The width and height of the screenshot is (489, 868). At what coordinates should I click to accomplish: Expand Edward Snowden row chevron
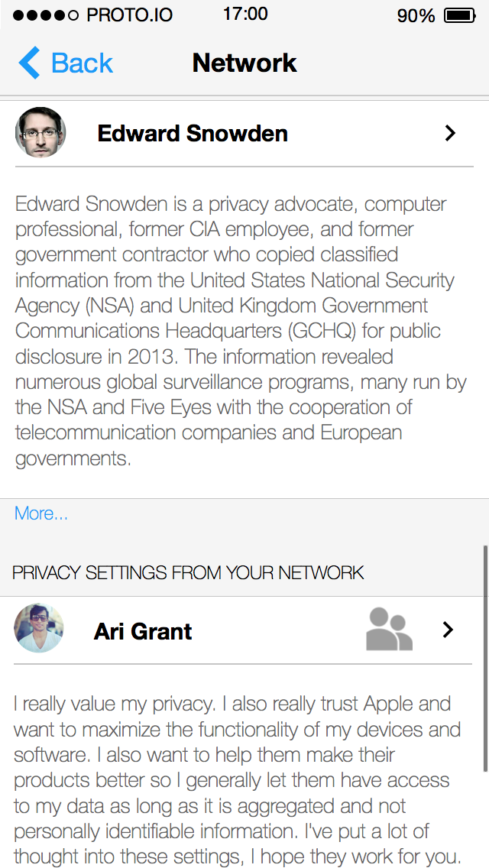tap(450, 133)
